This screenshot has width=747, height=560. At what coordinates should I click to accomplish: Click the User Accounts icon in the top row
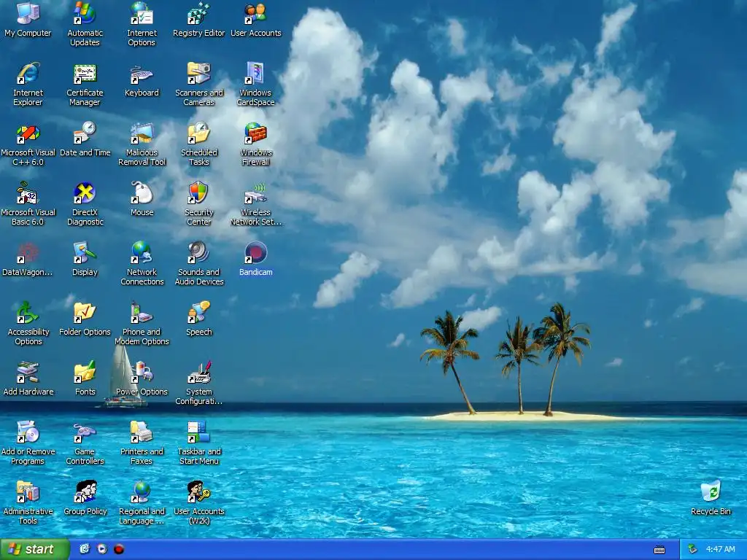[255, 13]
